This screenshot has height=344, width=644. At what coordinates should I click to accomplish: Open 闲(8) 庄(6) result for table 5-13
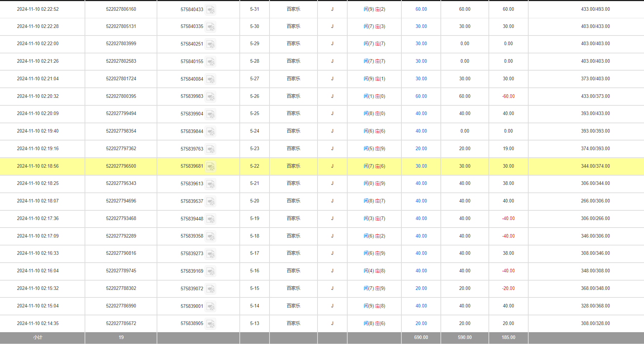[x=374, y=324]
